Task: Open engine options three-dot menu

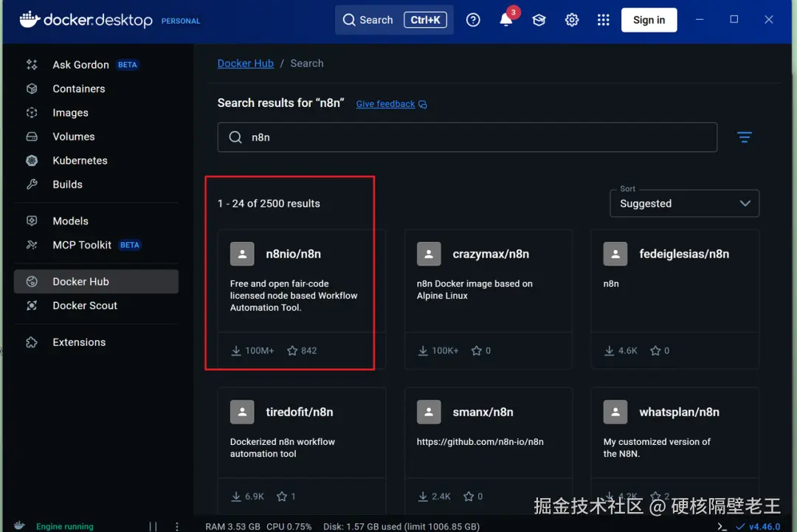Action: coord(177,526)
